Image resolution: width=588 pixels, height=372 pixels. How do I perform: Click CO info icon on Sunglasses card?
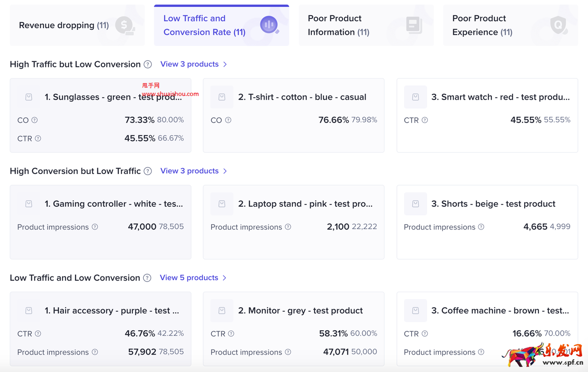point(34,120)
